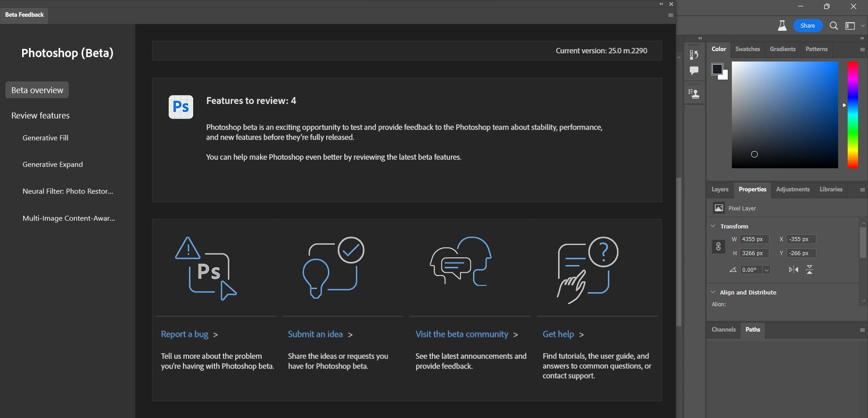Collapse the Transform section
Image resolution: width=868 pixels, height=418 pixels.
pyautogui.click(x=713, y=226)
